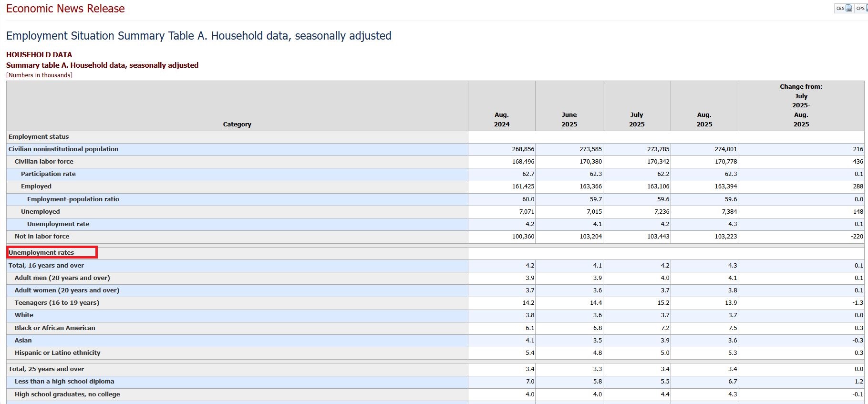Click the 163,366 employed value for June 2025
Screen dimensions: 868x404
point(591,186)
